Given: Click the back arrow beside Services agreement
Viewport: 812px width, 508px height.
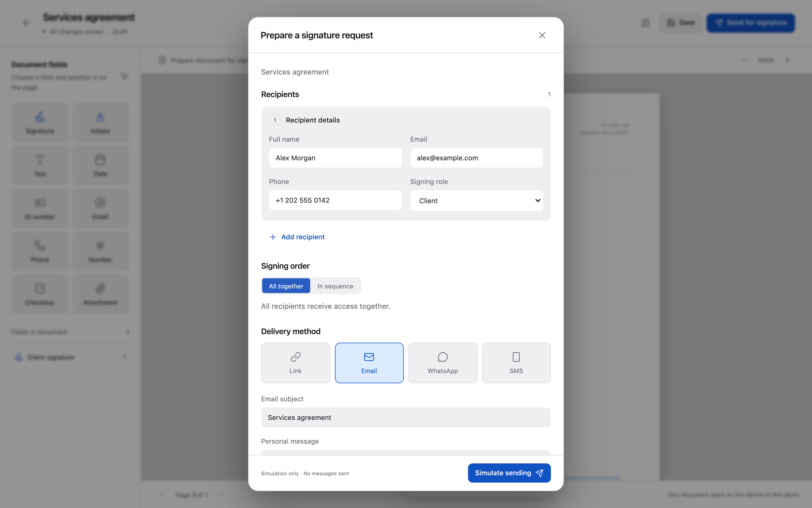Looking at the screenshot, I should (27, 23).
